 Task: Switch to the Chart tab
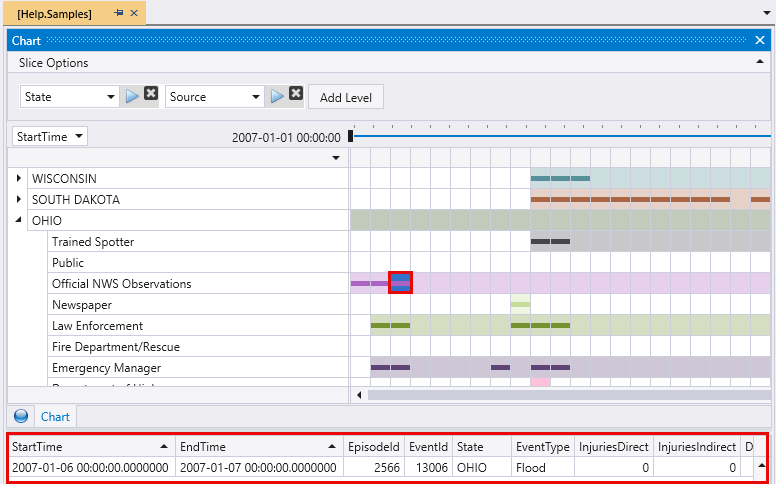55,417
